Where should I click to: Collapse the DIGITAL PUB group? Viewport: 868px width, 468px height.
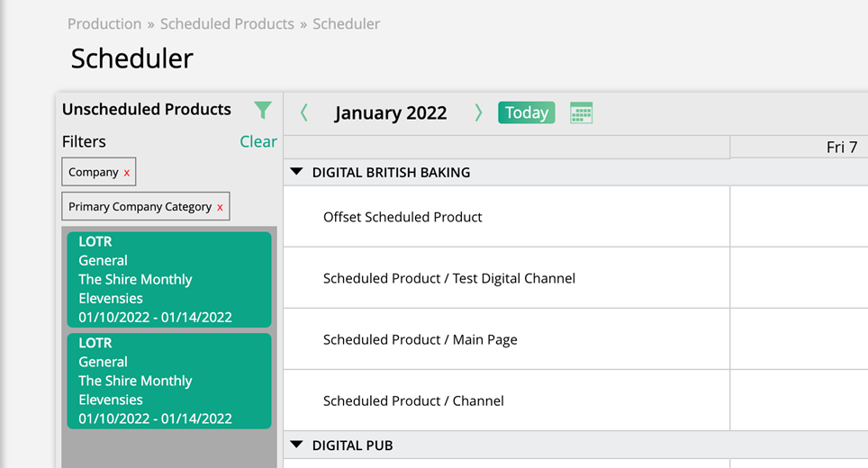tap(296, 445)
